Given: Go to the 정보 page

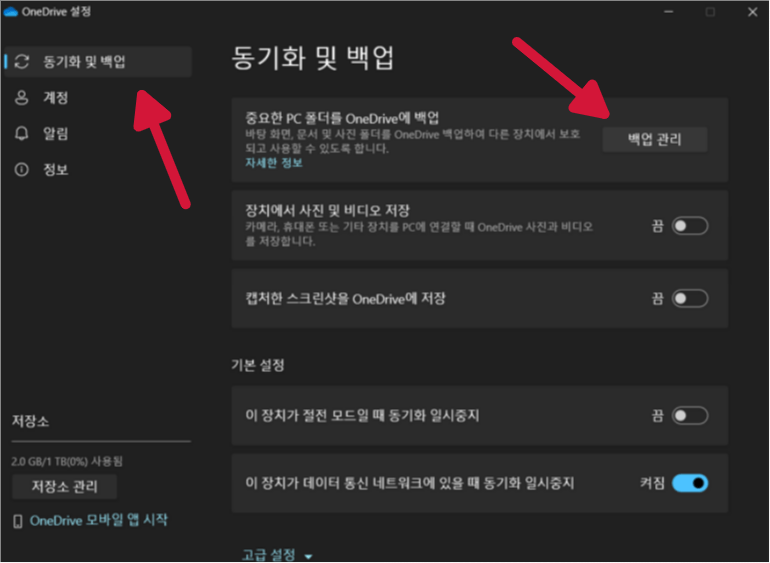Looking at the screenshot, I should pos(98,169).
